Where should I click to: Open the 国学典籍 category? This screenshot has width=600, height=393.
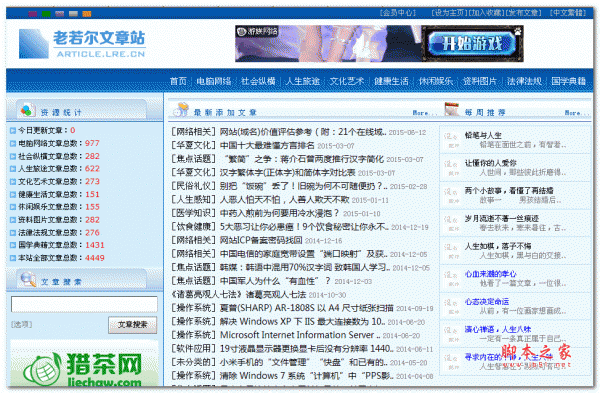(569, 81)
